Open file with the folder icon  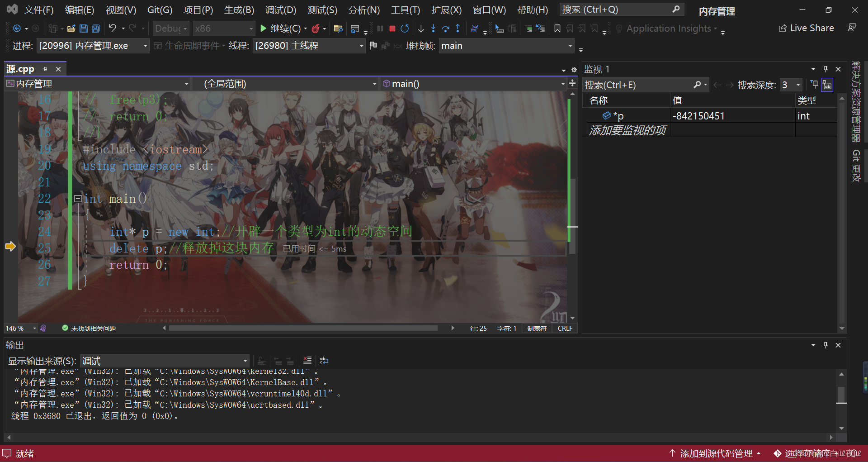71,29
